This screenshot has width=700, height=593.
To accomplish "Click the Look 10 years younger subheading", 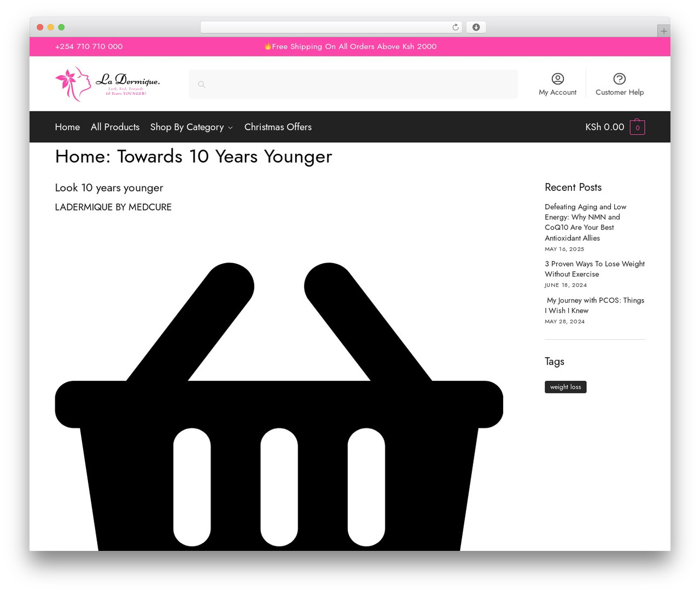I will point(109,188).
